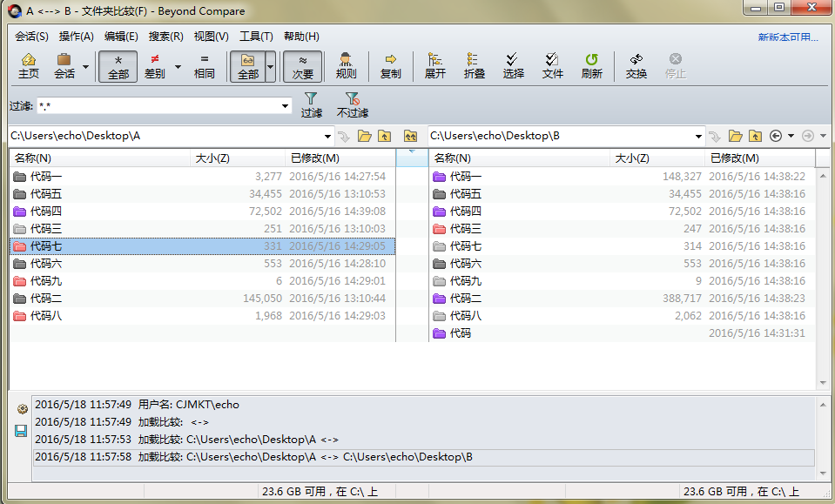The width and height of the screenshot is (835, 504).
Task: Toggle the 次要 minor differences button
Action: [302, 66]
